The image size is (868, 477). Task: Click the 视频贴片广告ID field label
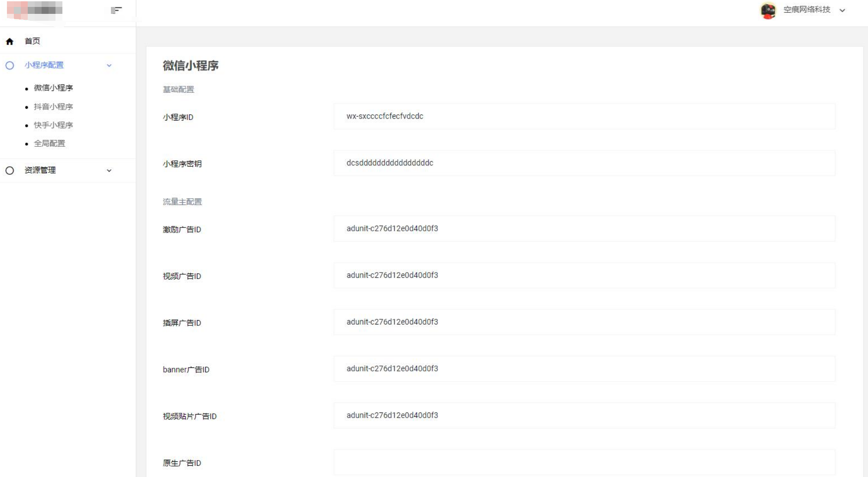pos(190,417)
